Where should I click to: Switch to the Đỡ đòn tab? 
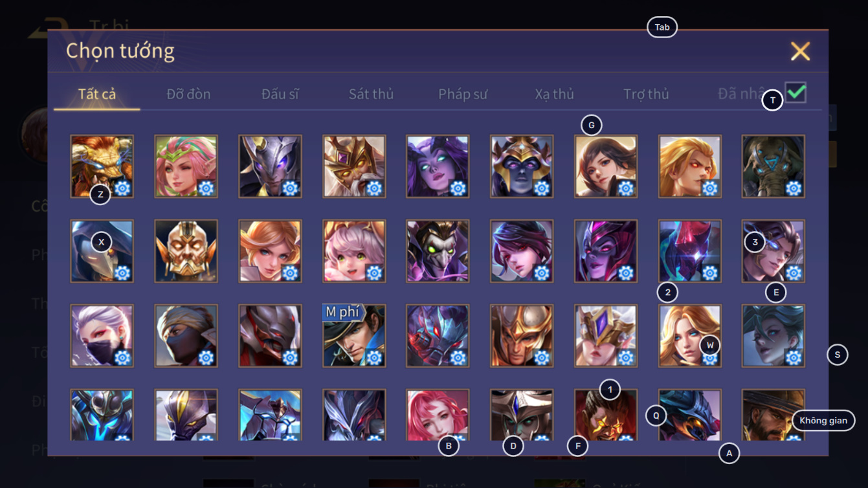click(x=188, y=94)
